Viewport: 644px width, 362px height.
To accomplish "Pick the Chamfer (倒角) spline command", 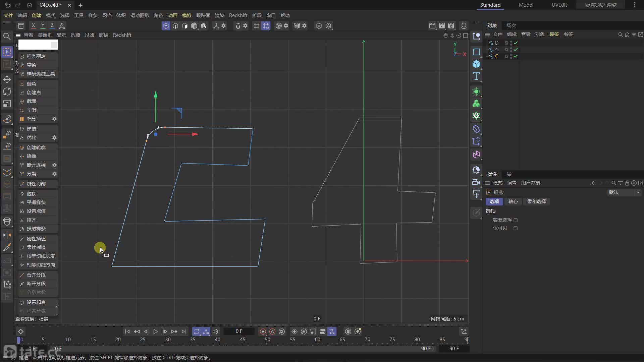I will click(x=38, y=84).
